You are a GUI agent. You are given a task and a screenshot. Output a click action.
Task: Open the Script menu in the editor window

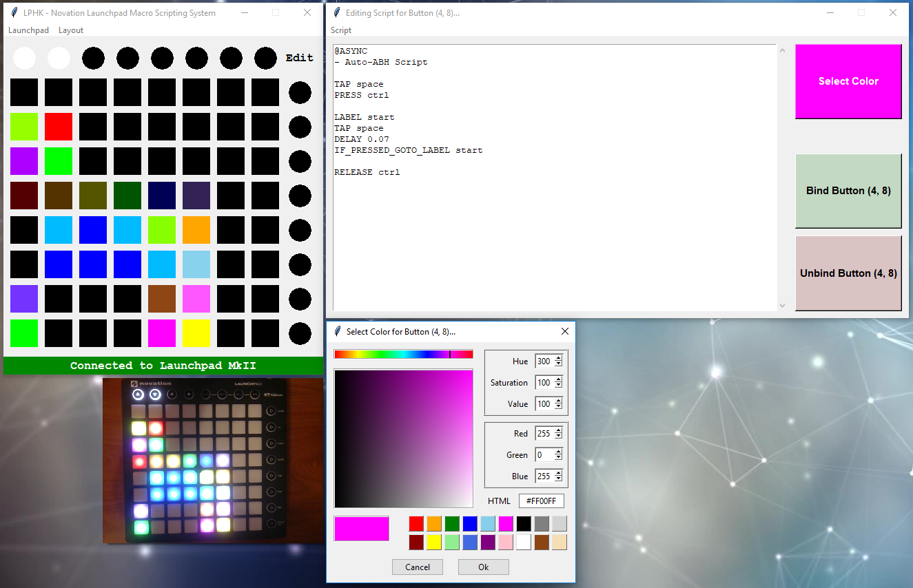[341, 30]
